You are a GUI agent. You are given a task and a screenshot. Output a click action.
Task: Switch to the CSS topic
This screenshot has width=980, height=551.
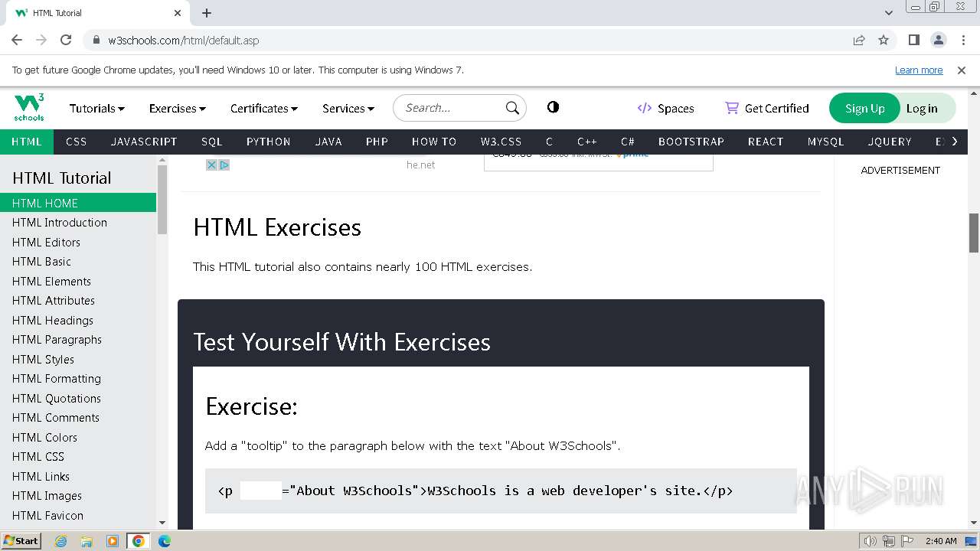pos(77,142)
